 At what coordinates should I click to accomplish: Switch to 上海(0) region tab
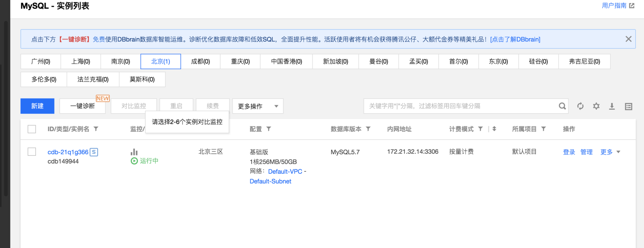pyautogui.click(x=81, y=62)
